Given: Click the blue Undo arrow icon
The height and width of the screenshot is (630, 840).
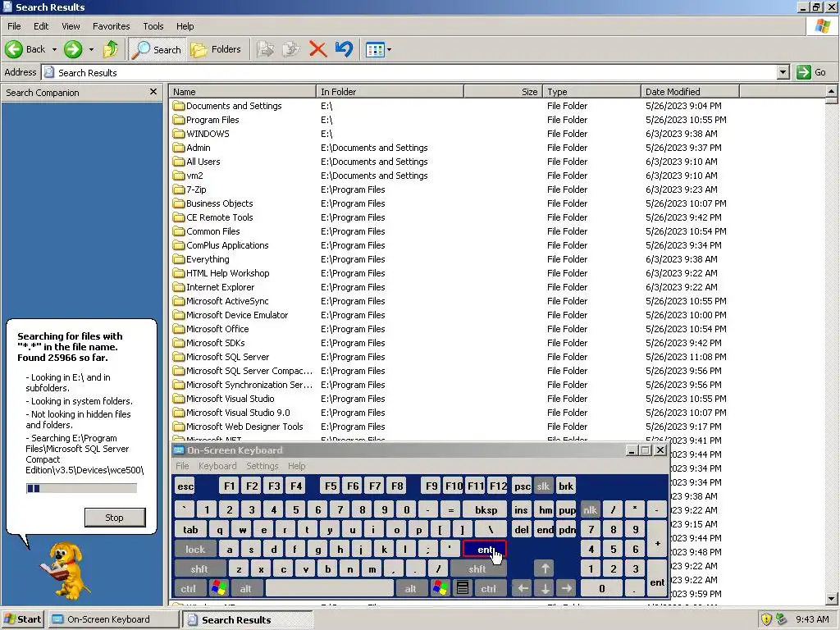Looking at the screenshot, I should click(x=344, y=49).
